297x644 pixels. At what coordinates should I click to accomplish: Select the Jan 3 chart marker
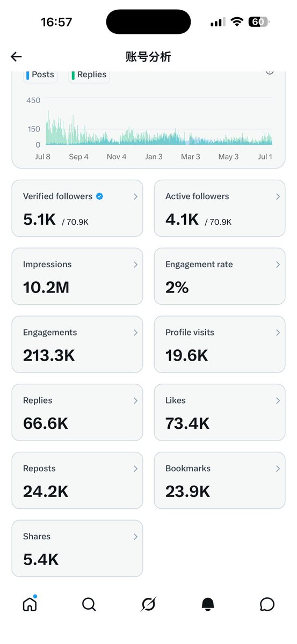[x=154, y=157]
